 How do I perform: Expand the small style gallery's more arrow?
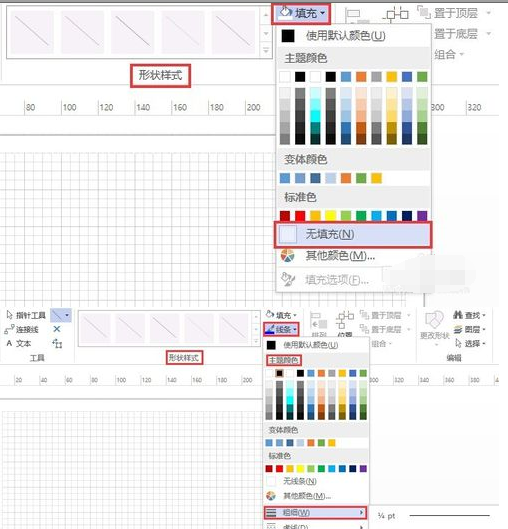coord(256,342)
